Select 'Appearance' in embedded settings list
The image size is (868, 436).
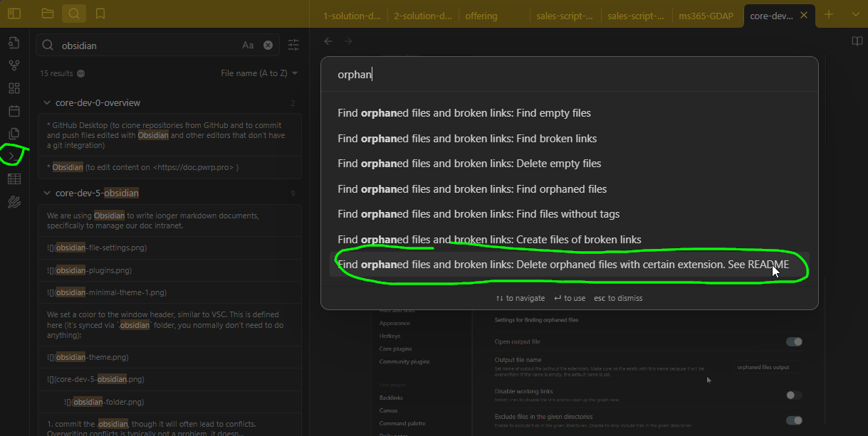click(x=394, y=323)
